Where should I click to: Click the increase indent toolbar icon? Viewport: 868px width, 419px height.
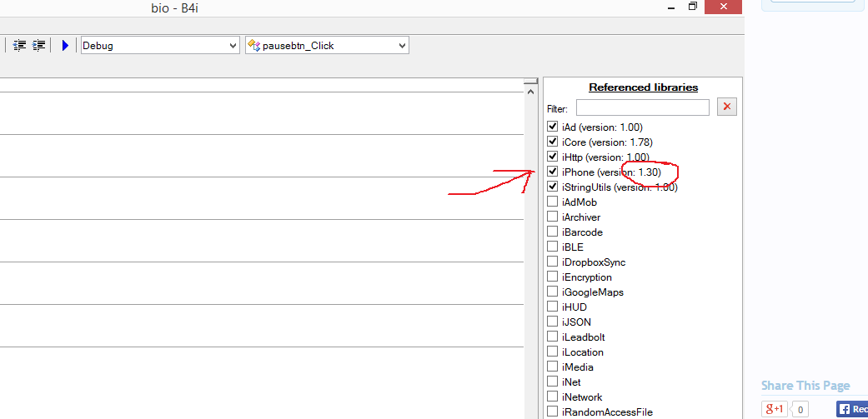click(38, 45)
